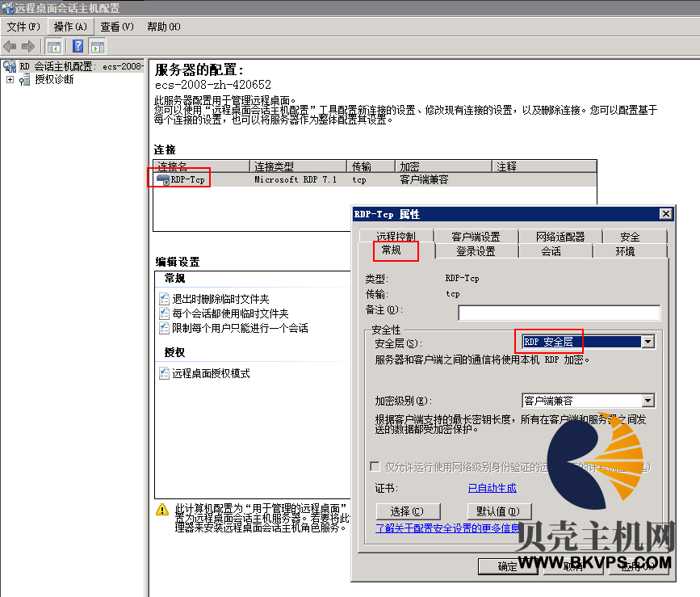The width and height of the screenshot is (700, 597).
Task: Toggle the show/hide action pane icon
Action: click(98, 46)
